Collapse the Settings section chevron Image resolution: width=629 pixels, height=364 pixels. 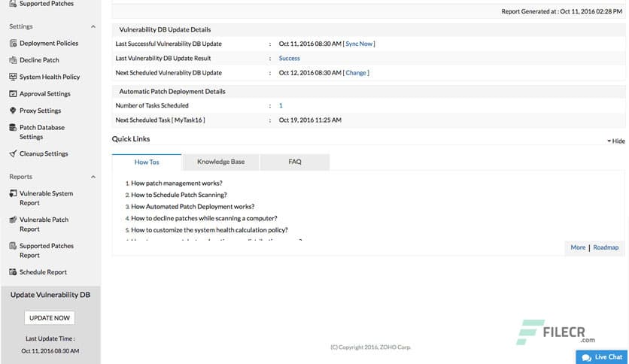[x=93, y=26]
